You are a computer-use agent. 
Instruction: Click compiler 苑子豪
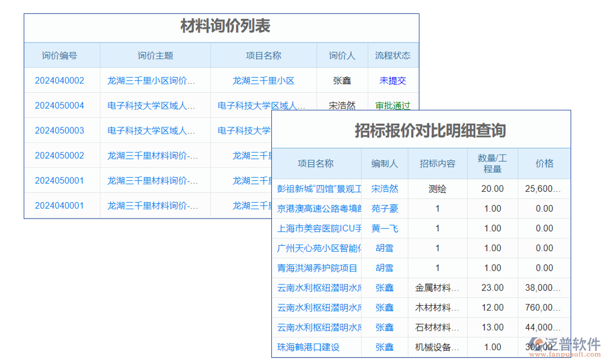[x=385, y=209]
